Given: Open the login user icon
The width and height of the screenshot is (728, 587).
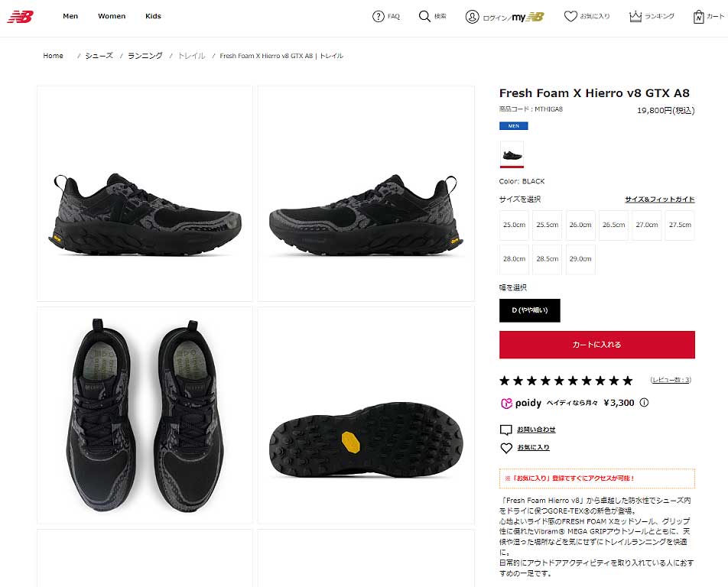Looking at the screenshot, I should point(472,17).
